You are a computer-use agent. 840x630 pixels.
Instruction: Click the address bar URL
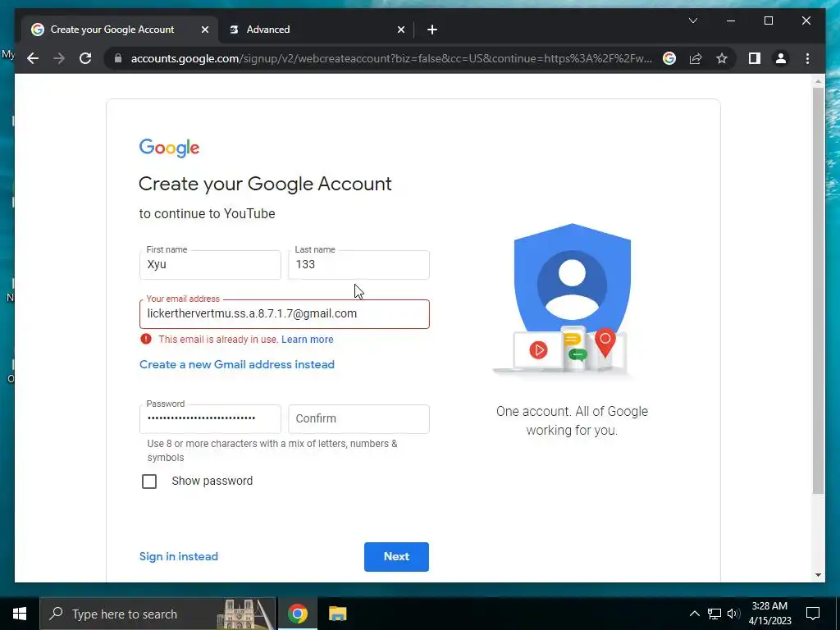coord(391,58)
